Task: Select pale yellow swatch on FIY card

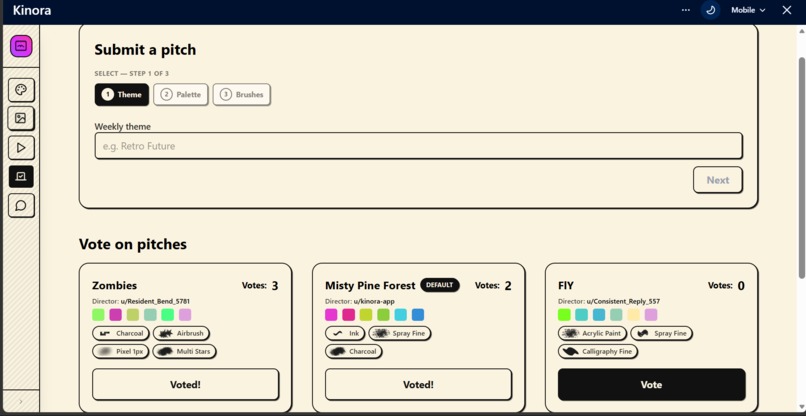Action: pyautogui.click(x=634, y=315)
